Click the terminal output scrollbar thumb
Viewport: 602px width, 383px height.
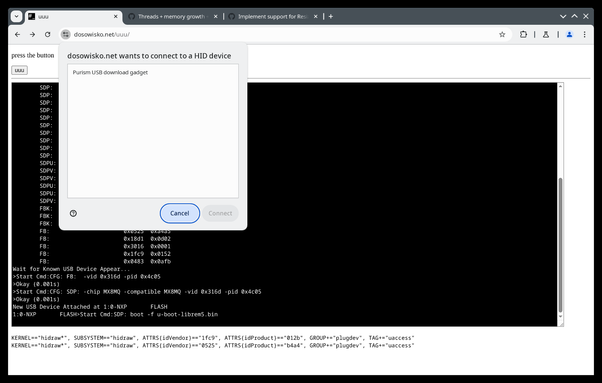point(560,246)
